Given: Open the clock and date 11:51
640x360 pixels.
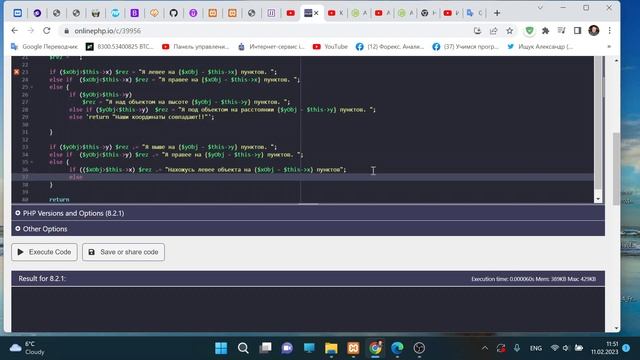Looking at the screenshot, I should (x=604, y=348).
